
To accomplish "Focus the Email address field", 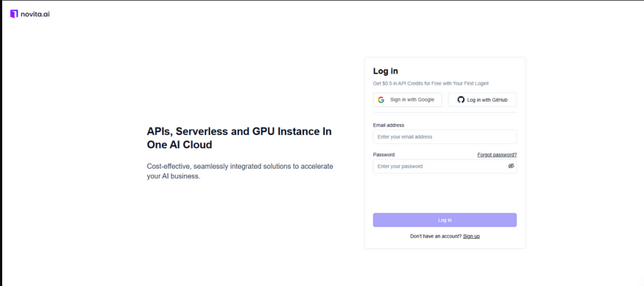I will pyautogui.click(x=445, y=136).
